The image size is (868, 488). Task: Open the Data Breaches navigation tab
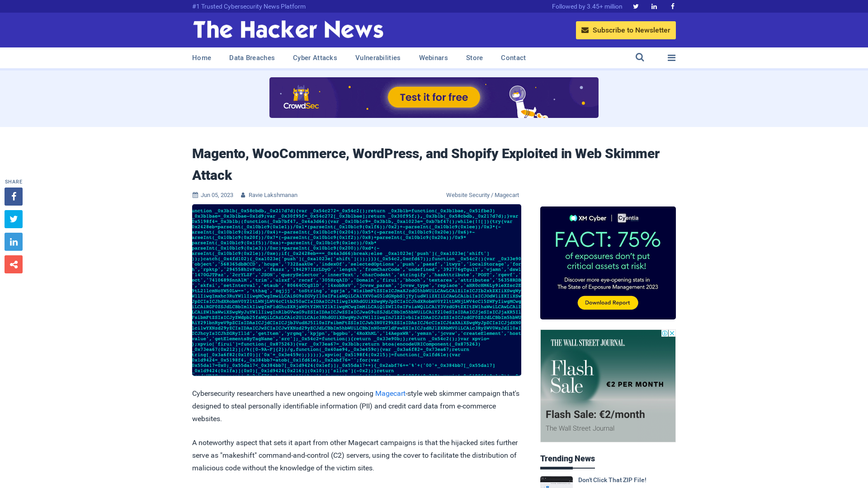(x=251, y=57)
